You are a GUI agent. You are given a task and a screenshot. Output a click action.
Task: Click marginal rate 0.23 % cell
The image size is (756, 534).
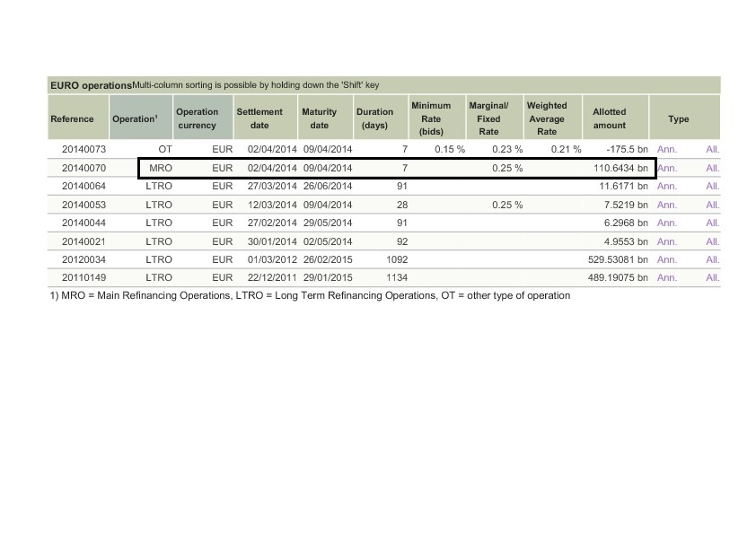(507, 149)
